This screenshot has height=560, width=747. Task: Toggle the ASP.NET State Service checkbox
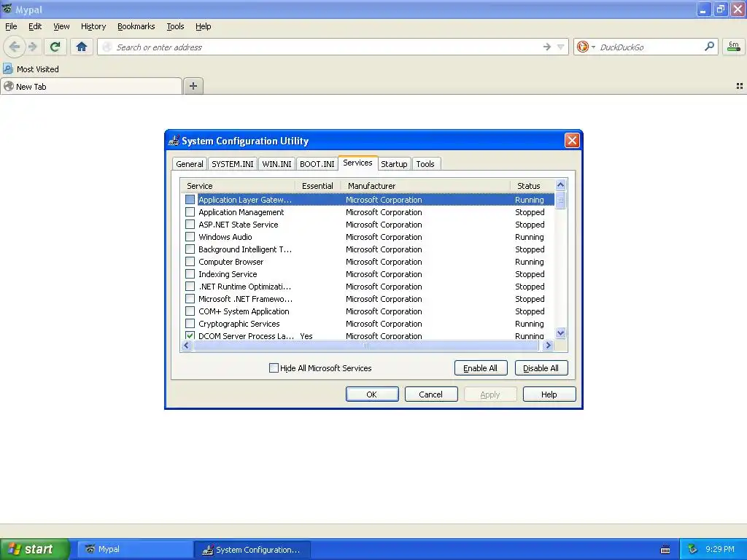click(190, 225)
